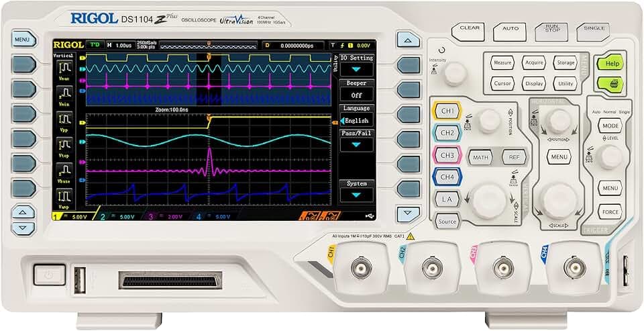Open the Language English selector
The width and height of the screenshot is (644, 331).
[356, 121]
